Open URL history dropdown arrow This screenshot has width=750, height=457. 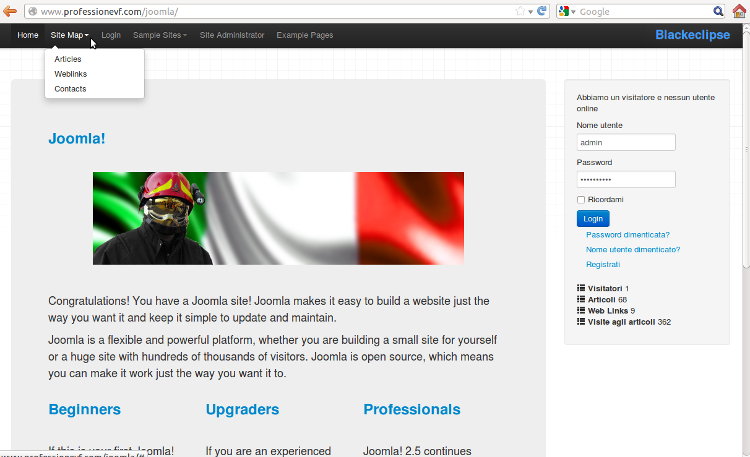click(530, 12)
